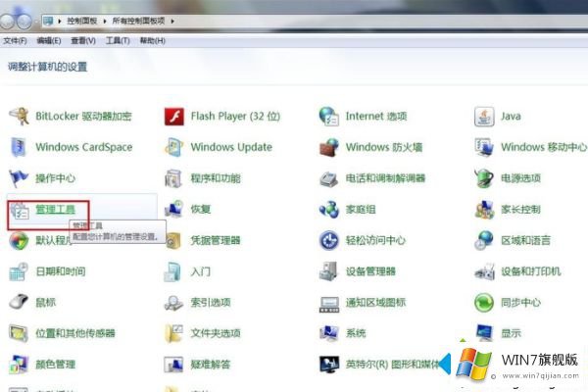Expand arrow after 所有控制面板项 breadcrumb
588x392 pixels.
(172, 21)
